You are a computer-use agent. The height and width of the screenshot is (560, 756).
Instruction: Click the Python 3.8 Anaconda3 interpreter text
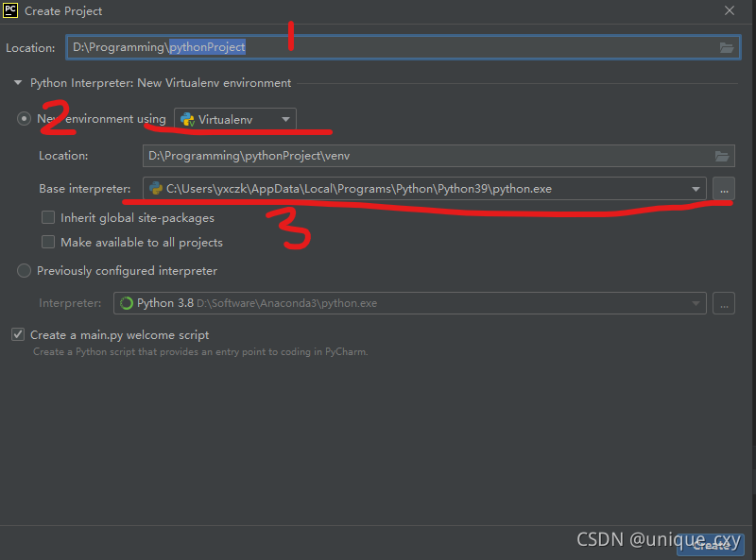(257, 303)
